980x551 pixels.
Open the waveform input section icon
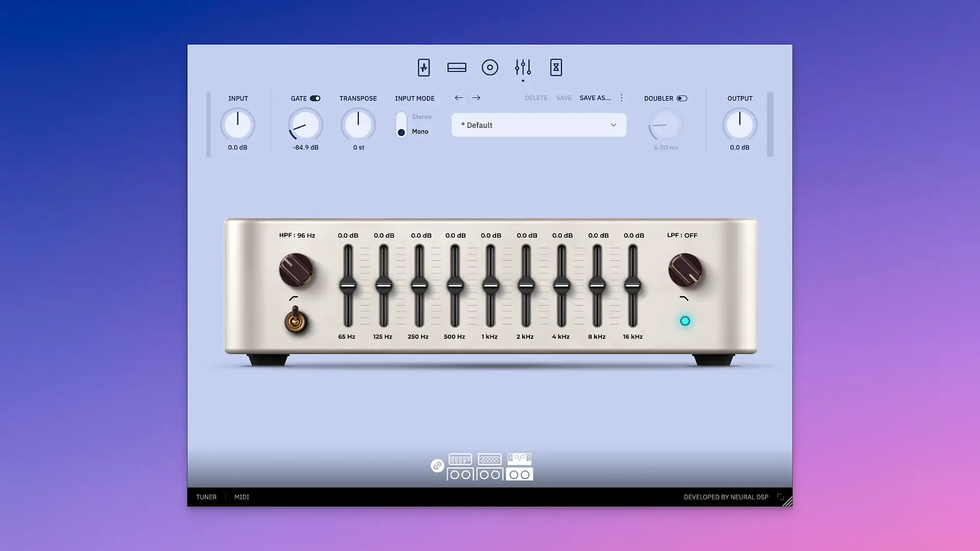424,67
